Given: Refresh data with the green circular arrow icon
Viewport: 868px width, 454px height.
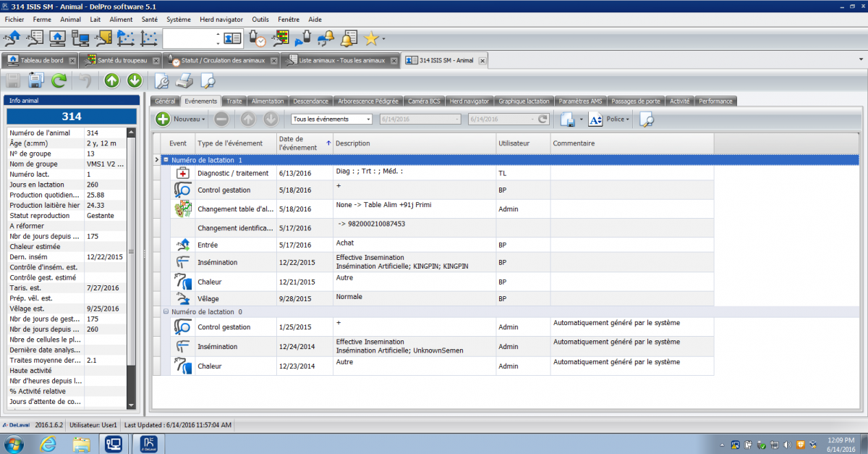Looking at the screenshot, I should [58, 80].
